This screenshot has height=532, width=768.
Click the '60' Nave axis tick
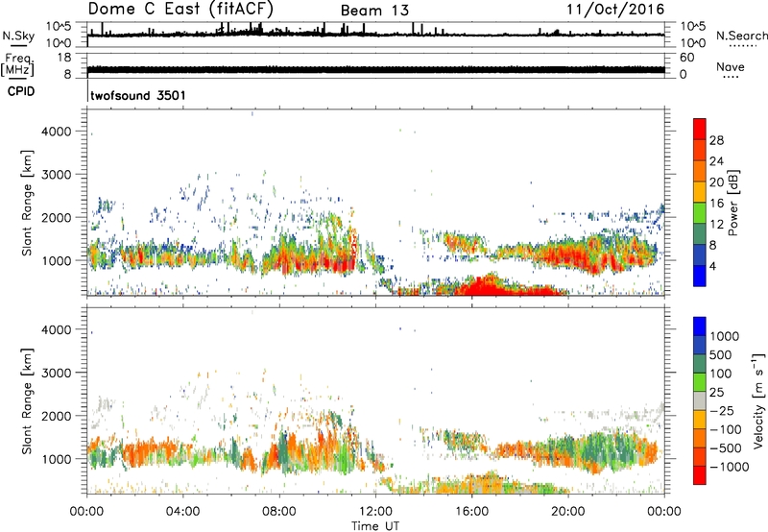(x=686, y=58)
